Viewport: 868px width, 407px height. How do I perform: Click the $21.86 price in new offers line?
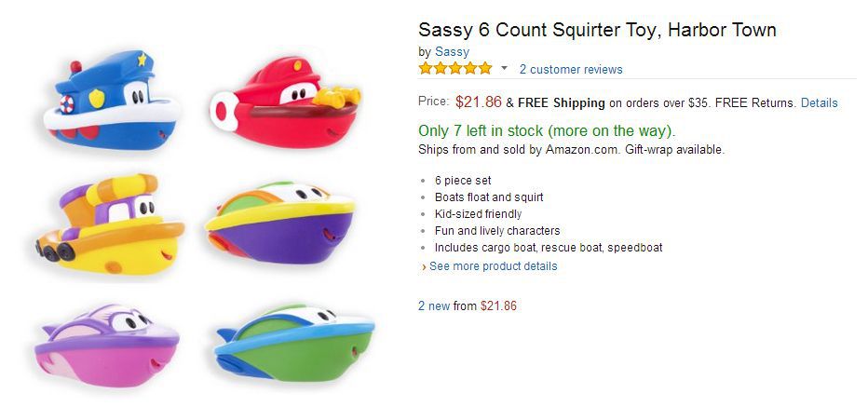pos(498,305)
